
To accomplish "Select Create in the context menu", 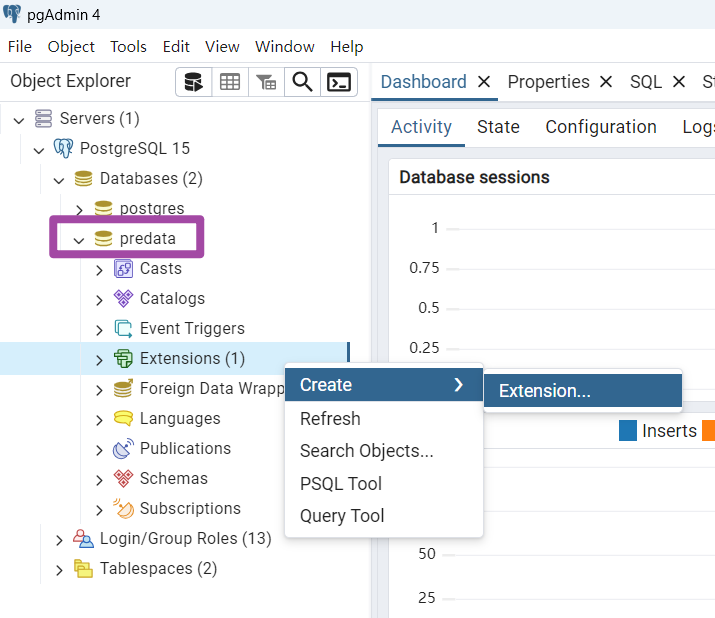I will [383, 385].
